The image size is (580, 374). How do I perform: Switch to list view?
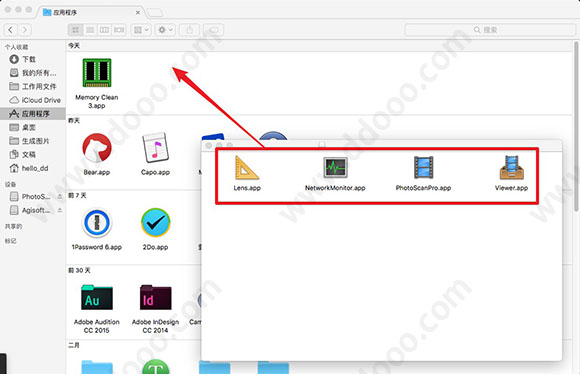pyautogui.click(x=90, y=30)
